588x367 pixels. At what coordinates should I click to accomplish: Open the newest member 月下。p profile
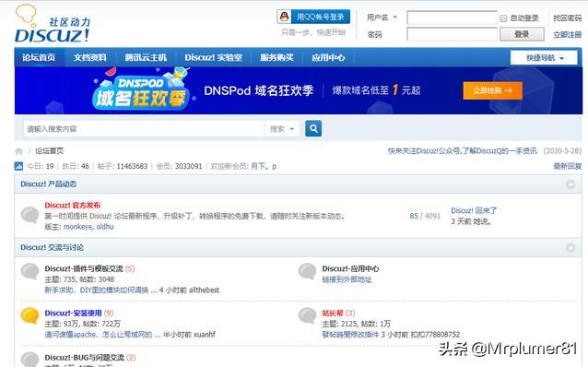point(264,166)
